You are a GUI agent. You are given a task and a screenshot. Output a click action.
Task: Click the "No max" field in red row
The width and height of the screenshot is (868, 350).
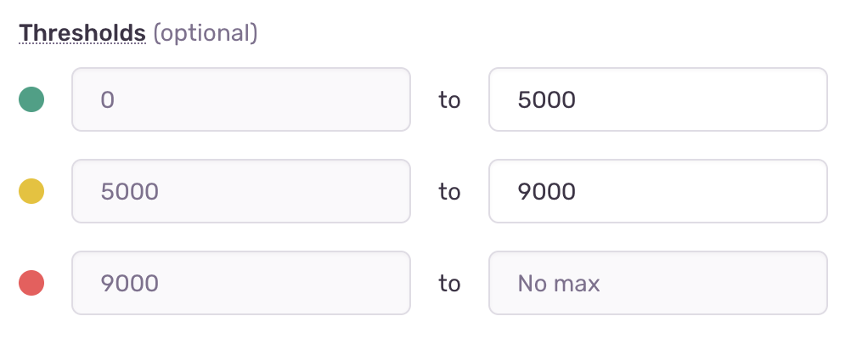(x=657, y=283)
